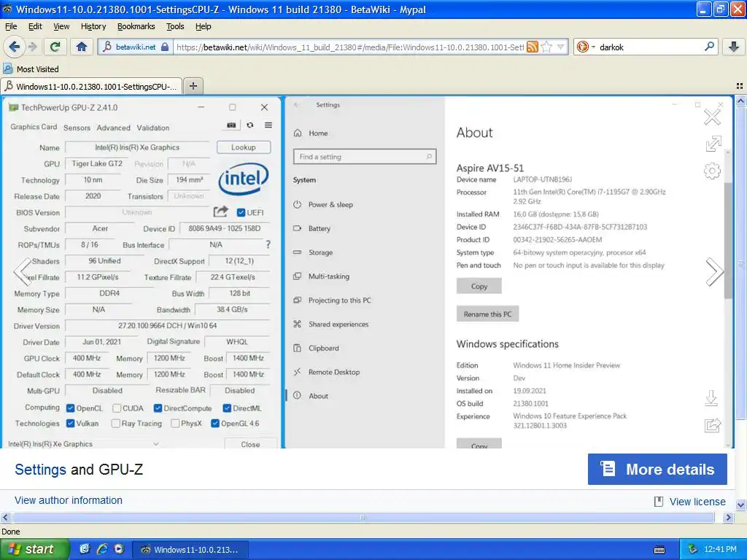747x560 pixels.
Task: Click the GPU-Z Lookup button
Action: [x=244, y=147]
